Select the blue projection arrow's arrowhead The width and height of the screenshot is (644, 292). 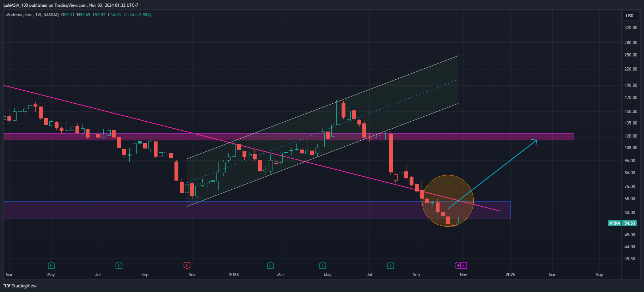tap(535, 141)
